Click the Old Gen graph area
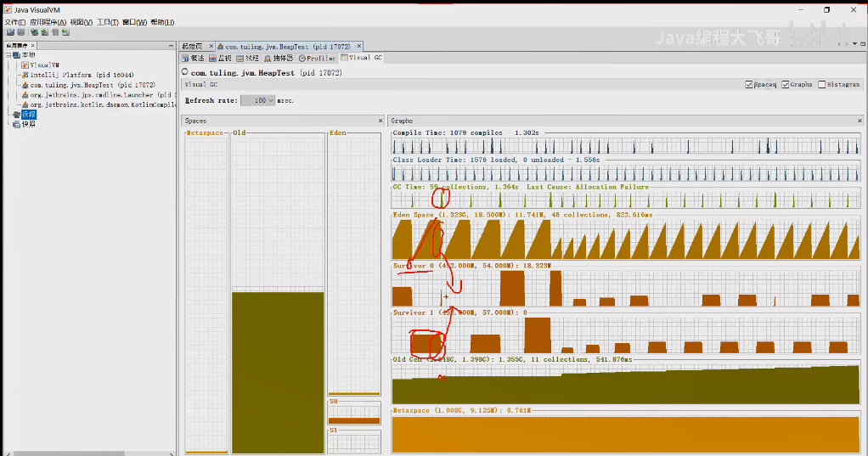 (626, 384)
